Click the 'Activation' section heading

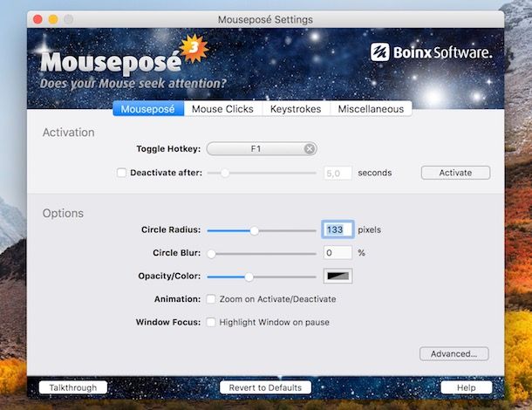pyautogui.click(x=69, y=133)
